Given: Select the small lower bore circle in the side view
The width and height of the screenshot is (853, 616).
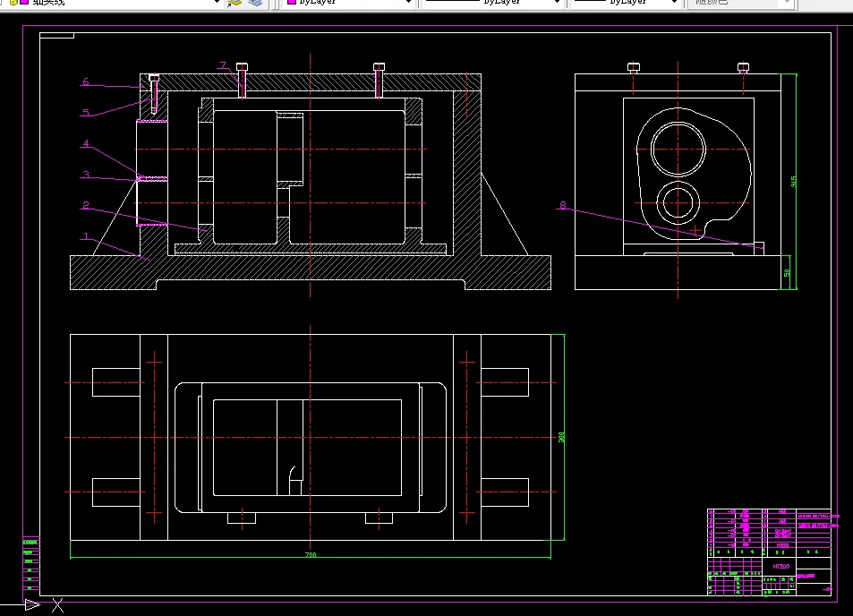Looking at the screenshot, I should tap(678, 202).
